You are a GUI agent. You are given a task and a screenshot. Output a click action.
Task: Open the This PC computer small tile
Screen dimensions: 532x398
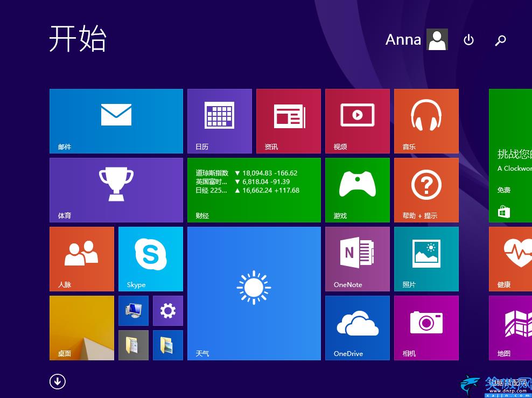tap(134, 310)
